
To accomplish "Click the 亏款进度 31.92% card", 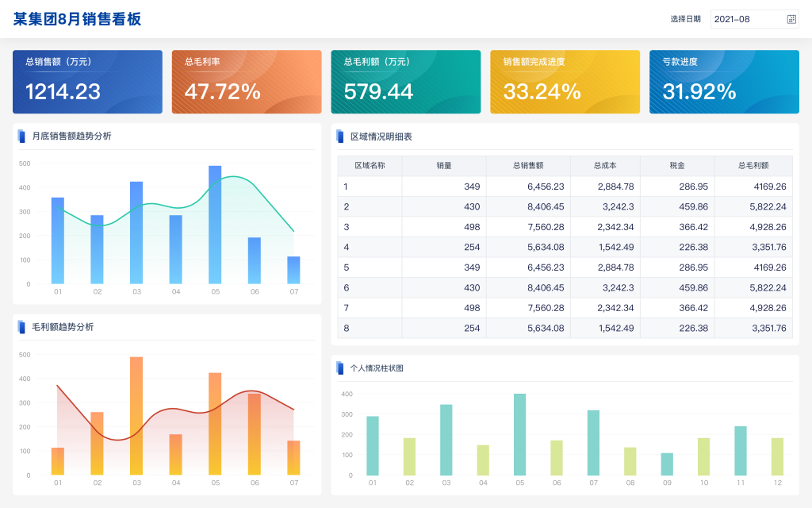I will 724,82.
